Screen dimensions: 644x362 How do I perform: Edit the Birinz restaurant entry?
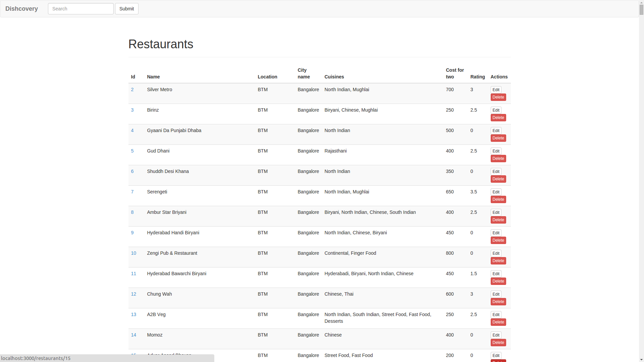point(496,110)
